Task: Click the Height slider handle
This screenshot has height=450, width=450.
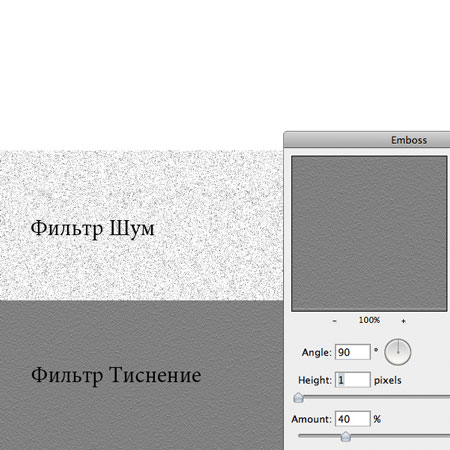Action: click(x=298, y=398)
